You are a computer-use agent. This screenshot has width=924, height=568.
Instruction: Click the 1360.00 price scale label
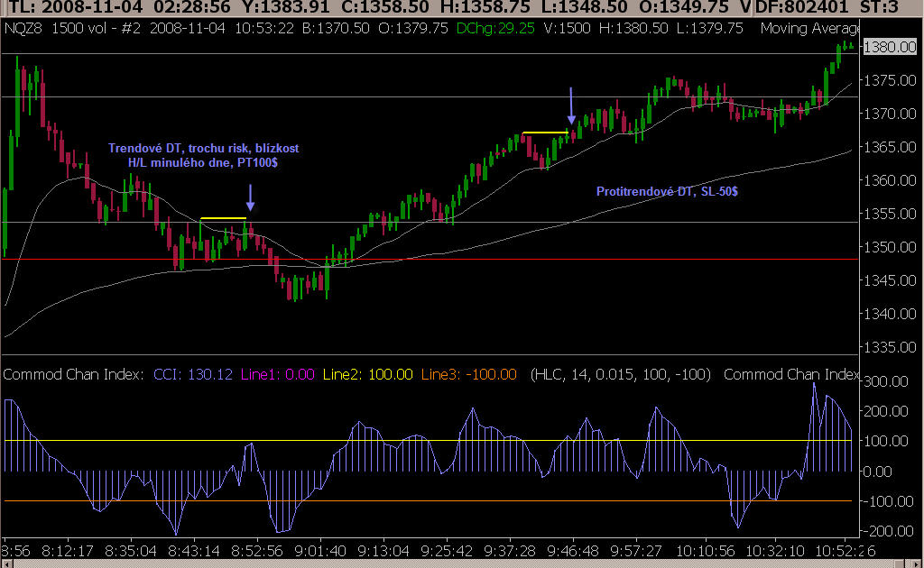[x=890, y=180]
